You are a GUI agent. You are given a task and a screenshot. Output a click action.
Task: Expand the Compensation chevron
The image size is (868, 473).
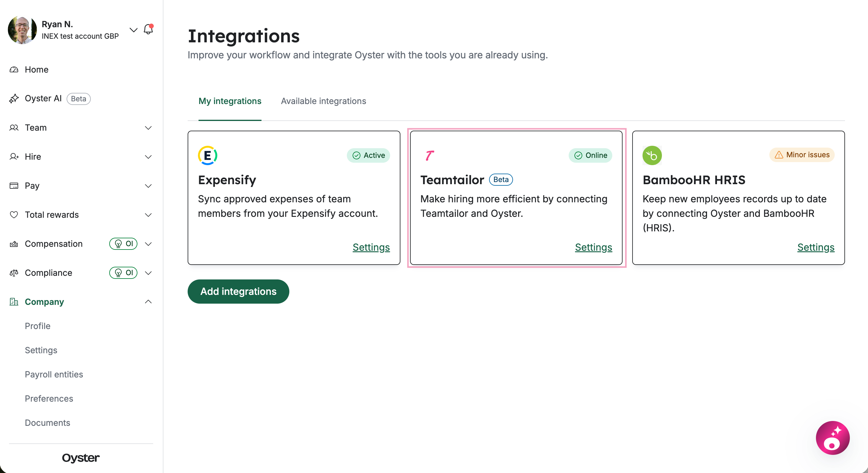click(148, 244)
